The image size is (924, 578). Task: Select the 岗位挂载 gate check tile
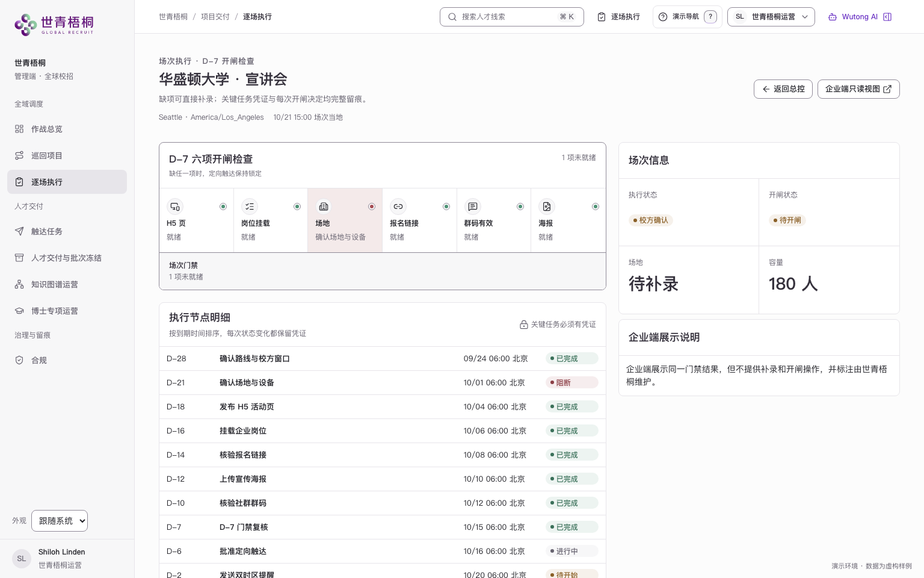(x=271, y=220)
